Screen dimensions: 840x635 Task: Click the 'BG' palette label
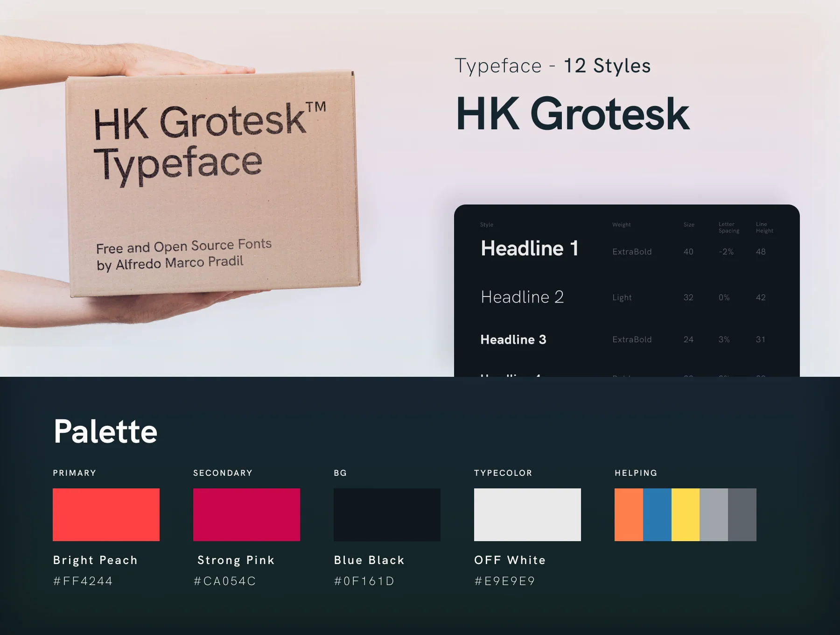340,473
